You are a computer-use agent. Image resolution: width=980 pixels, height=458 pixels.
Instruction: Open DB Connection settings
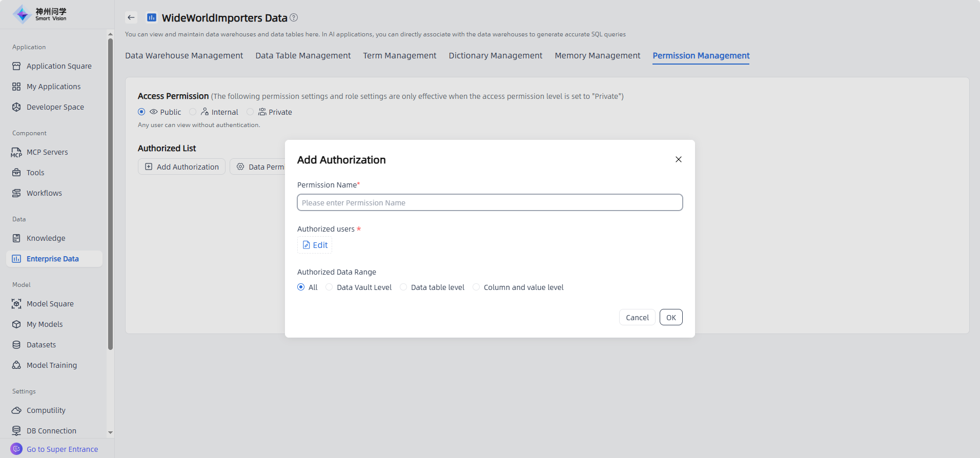pyautogui.click(x=51, y=431)
